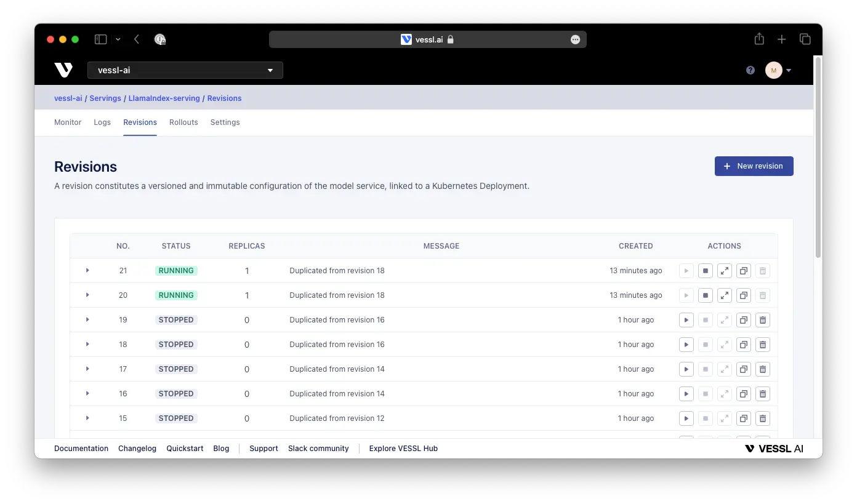Switch to the Monitor tab
857x504 pixels.
(x=68, y=122)
